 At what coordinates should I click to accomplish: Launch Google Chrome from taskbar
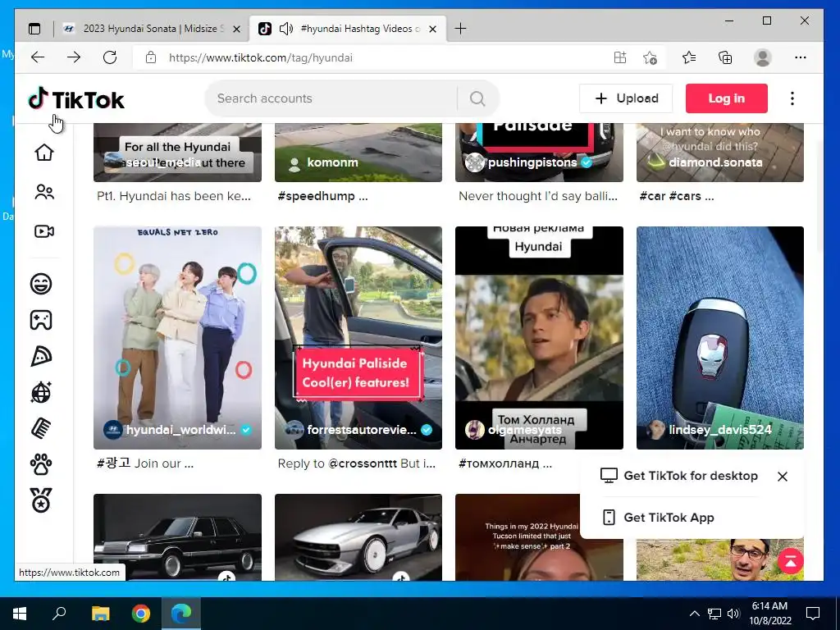[141, 614]
